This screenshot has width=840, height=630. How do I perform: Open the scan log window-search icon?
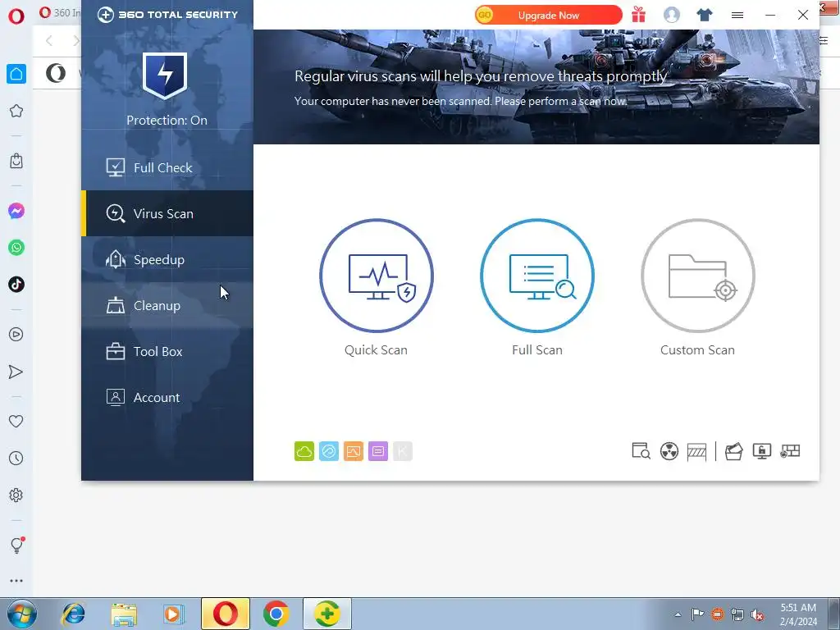click(x=641, y=451)
